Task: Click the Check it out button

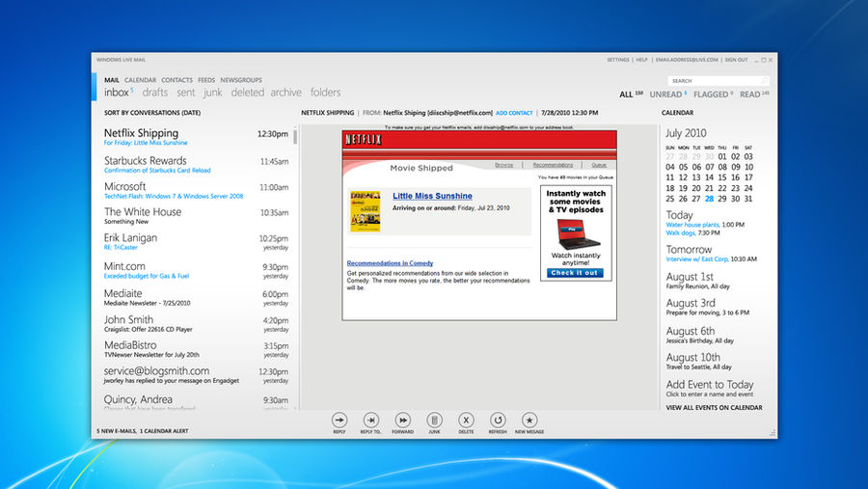Action: 575,273
